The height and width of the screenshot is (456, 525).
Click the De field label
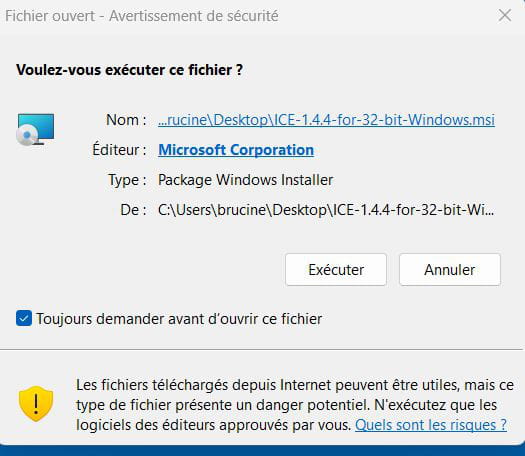click(x=133, y=210)
